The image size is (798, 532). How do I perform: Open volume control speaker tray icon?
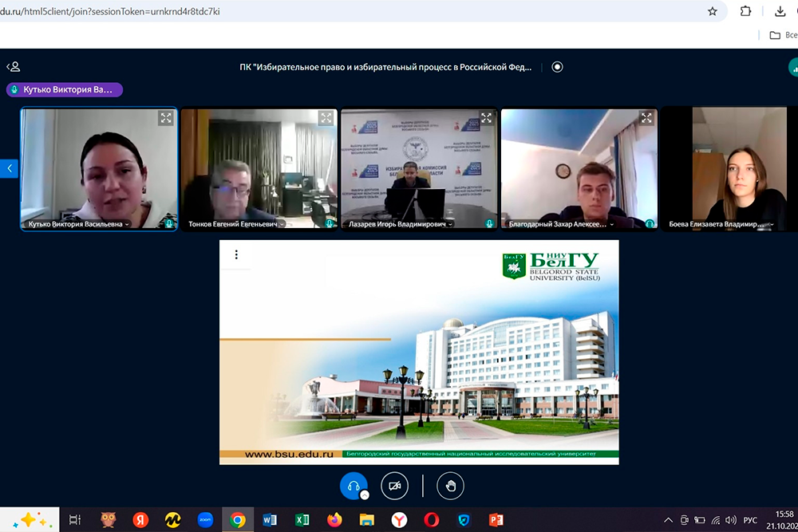tap(731, 520)
